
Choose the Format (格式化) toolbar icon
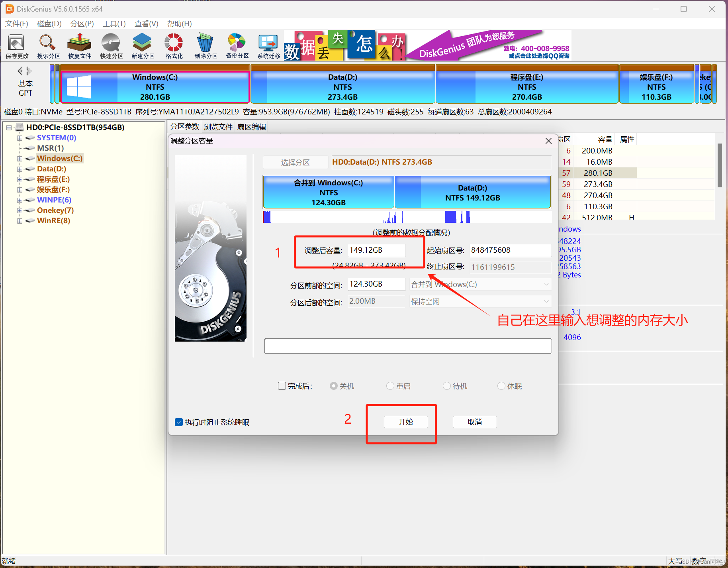(174, 46)
